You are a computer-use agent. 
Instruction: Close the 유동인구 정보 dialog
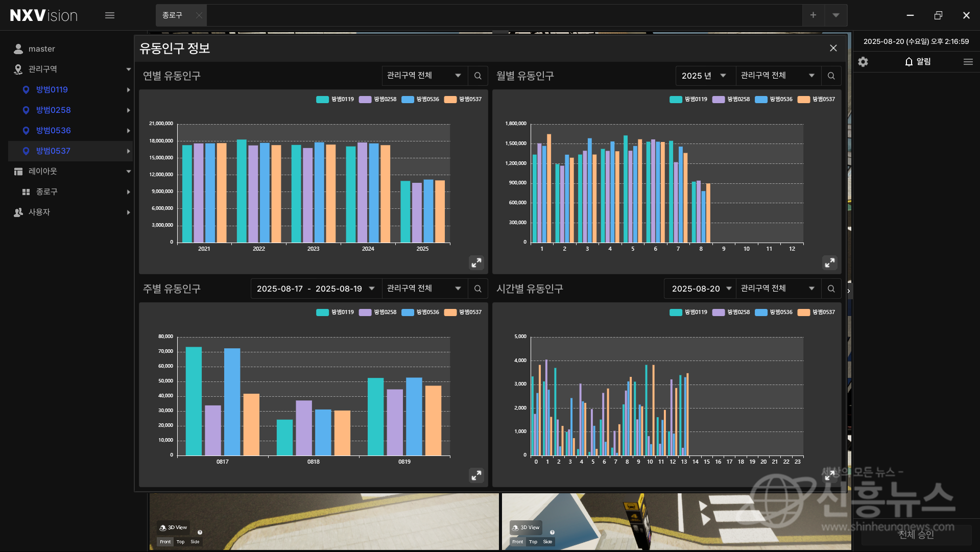[x=833, y=48]
